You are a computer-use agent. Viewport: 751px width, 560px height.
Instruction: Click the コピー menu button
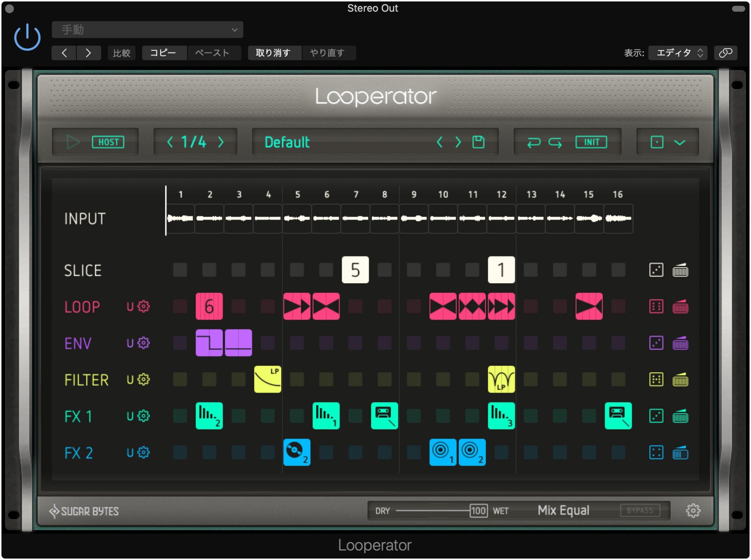pos(163,53)
